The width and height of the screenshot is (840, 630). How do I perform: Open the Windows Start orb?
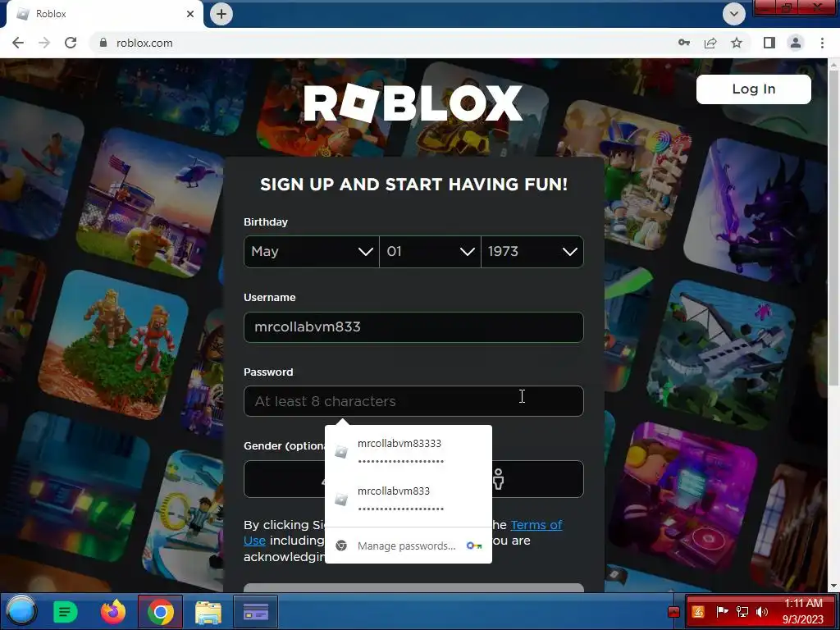(x=22, y=610)
